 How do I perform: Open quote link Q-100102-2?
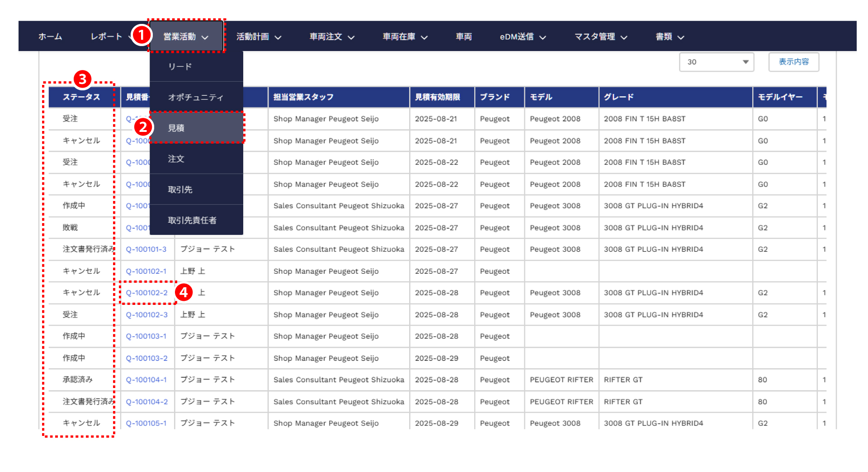(x=146, y=293)
